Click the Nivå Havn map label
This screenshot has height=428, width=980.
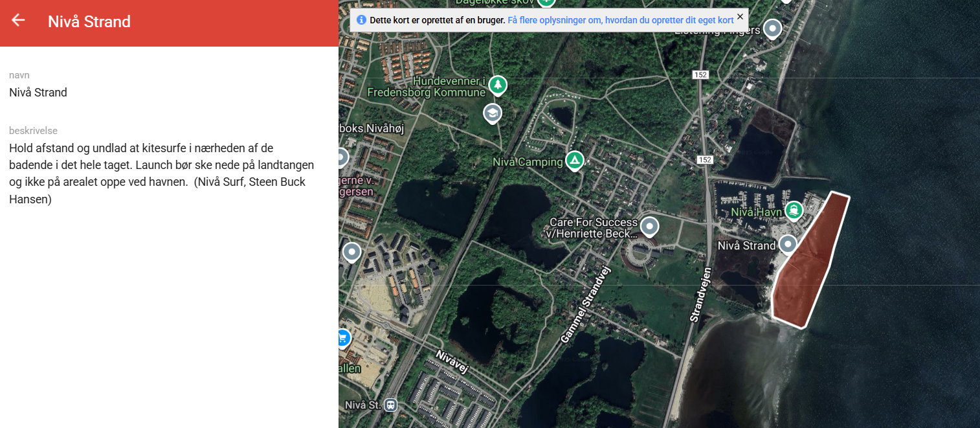click(x=756, y=212)
